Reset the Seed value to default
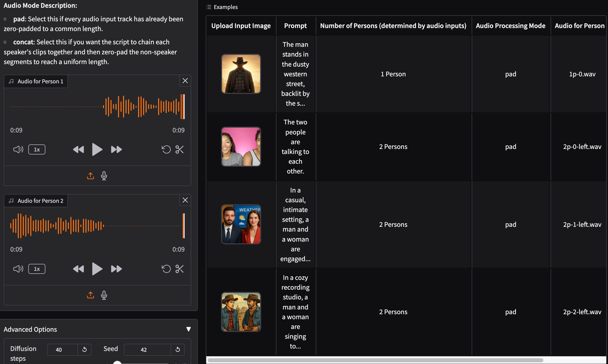608x364 pixels. coord(178,349)
